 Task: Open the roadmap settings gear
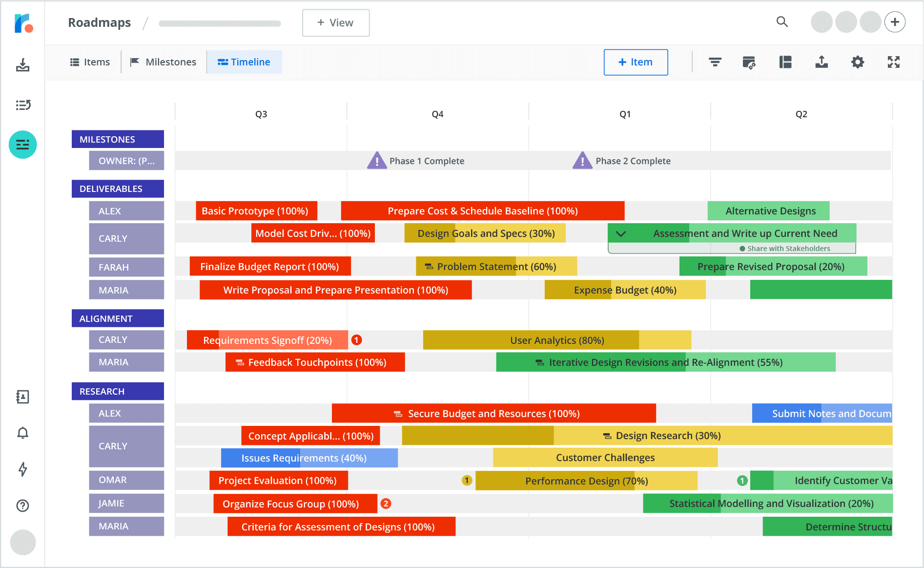coord(858,62)
